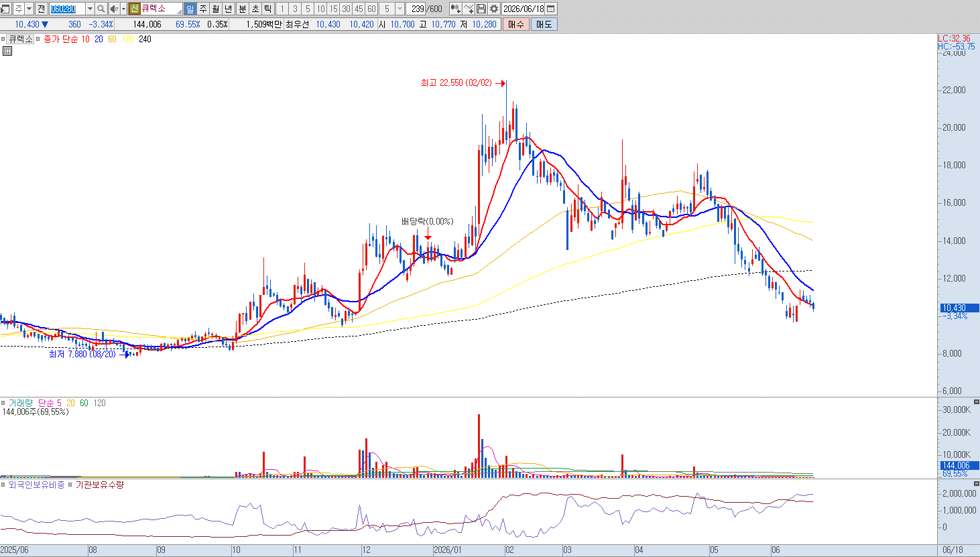Click the 매도 sell button

544,24
